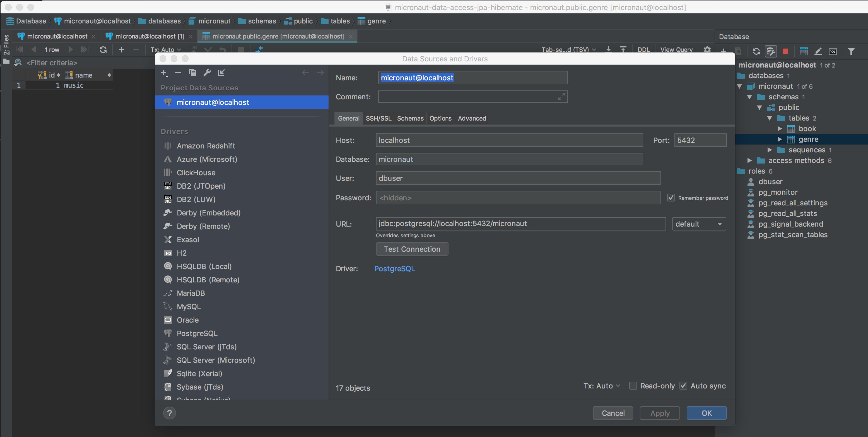Click into the Host input field
The width and height of the screenshot is (868, 437).
509,140
